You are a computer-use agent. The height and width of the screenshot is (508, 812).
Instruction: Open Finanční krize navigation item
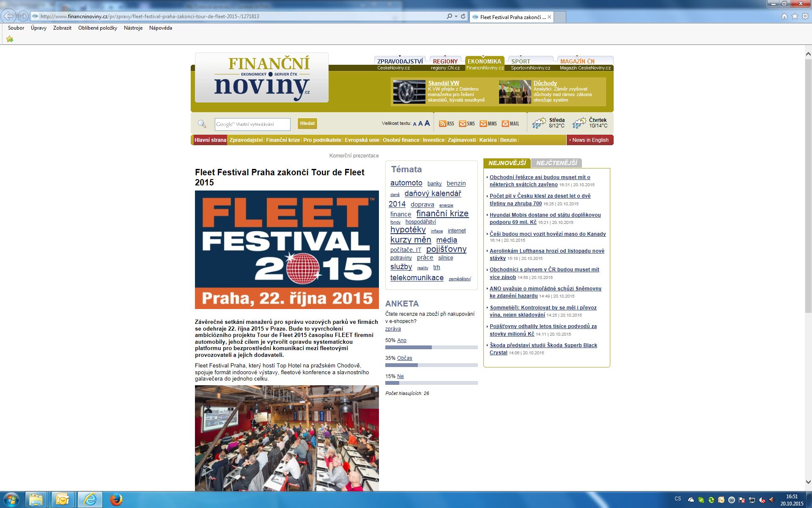click(x=283, y=140)
